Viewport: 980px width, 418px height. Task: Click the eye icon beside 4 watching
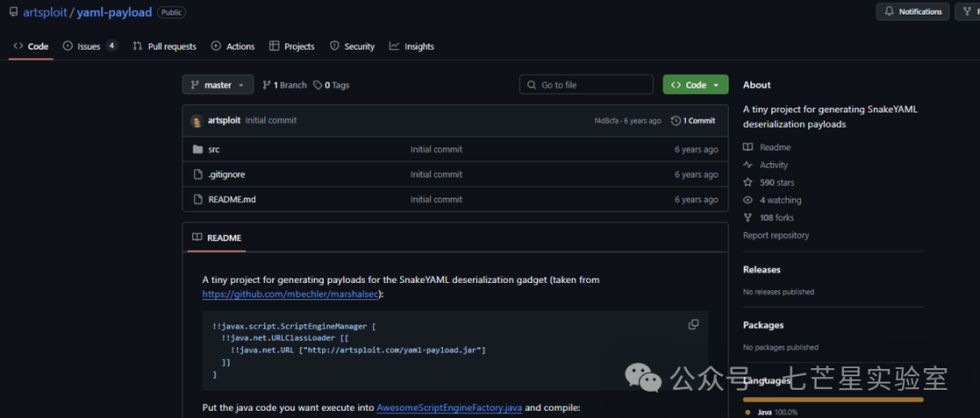pos(748,200)
